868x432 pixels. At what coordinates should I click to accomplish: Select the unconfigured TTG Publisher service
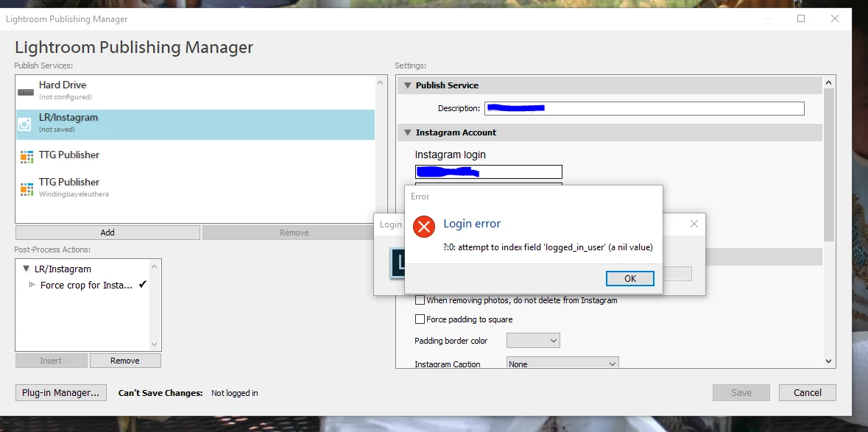pyautogui.click(x=195, y=156)
